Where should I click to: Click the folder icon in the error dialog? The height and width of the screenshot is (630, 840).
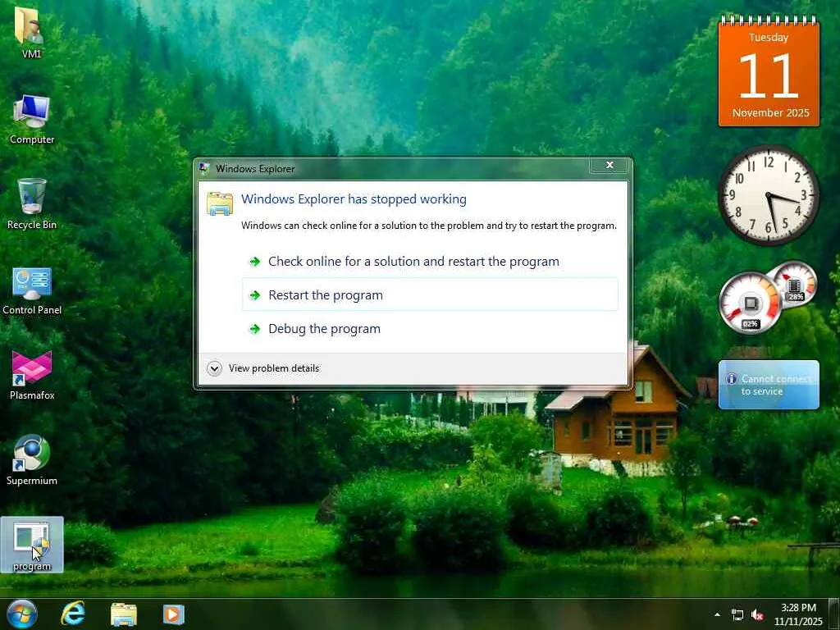(x=220, y=203)
